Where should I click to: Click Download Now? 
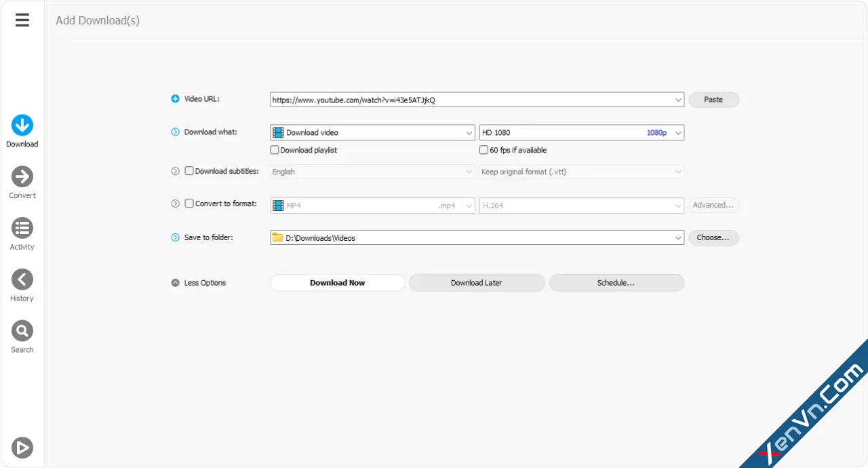pos(338,283)
